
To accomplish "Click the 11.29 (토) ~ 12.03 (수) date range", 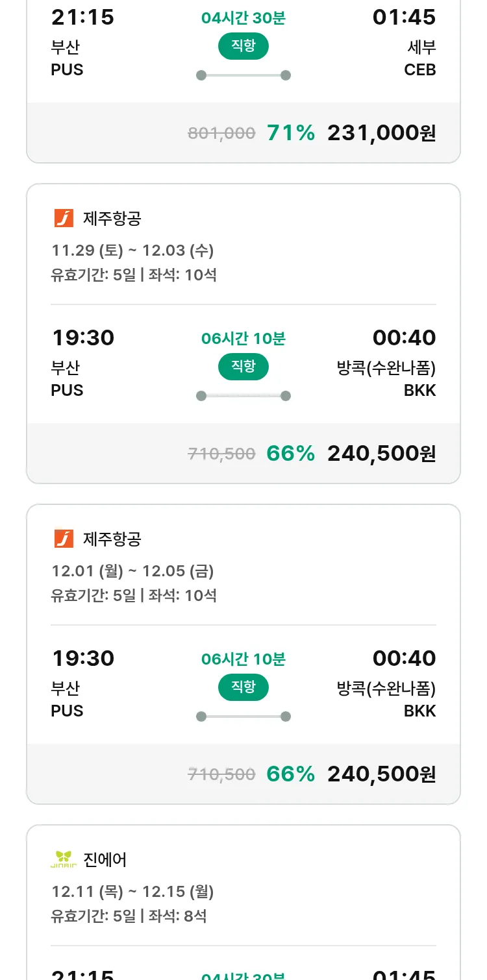I will tap(132, 251).
